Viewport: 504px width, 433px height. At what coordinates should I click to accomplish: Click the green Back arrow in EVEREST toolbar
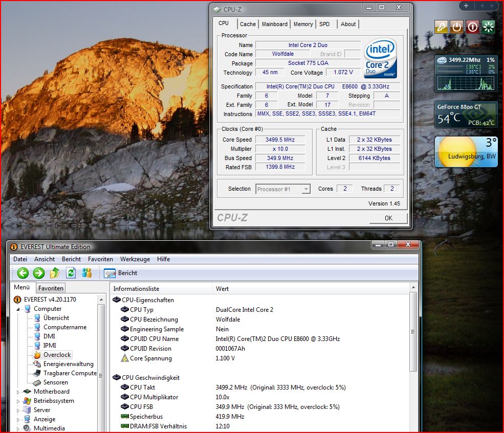23,273
